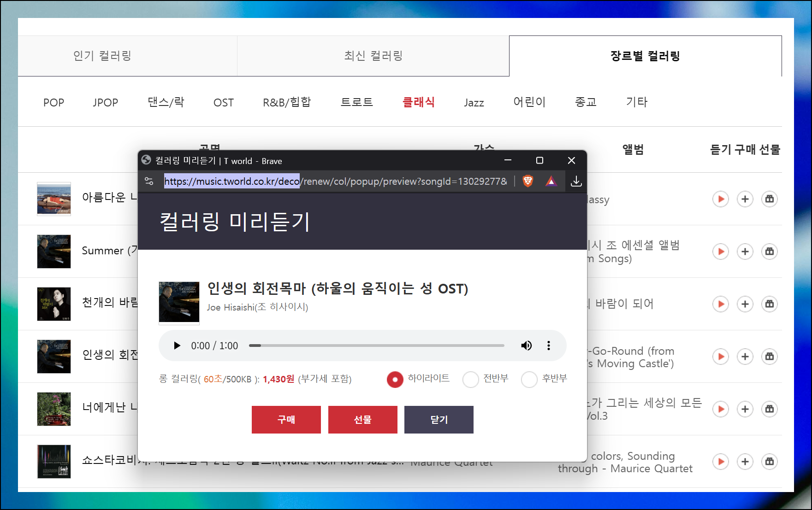Click the 쇼스타코비치 row album thumbnail
The width and height of the screenshot is (812, 510).
pos(54,462)
